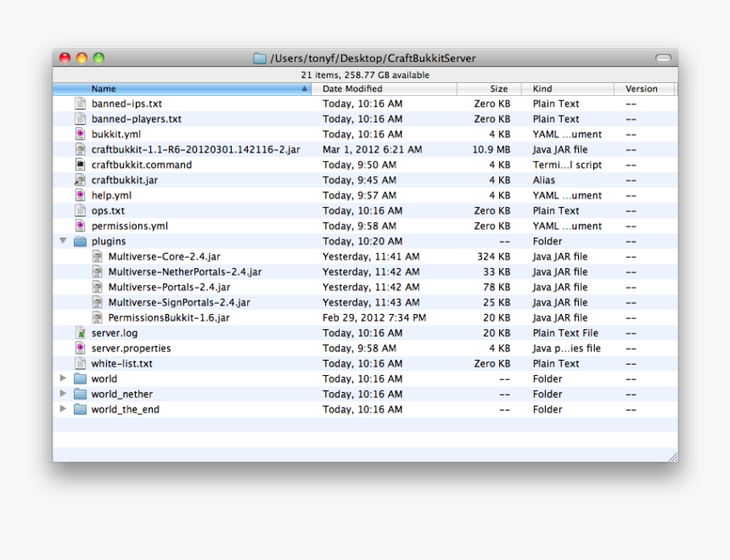Click the 21 items status text
Image resolution: width=730 pixels, height=560 pixels.
[x=365, y=75]
